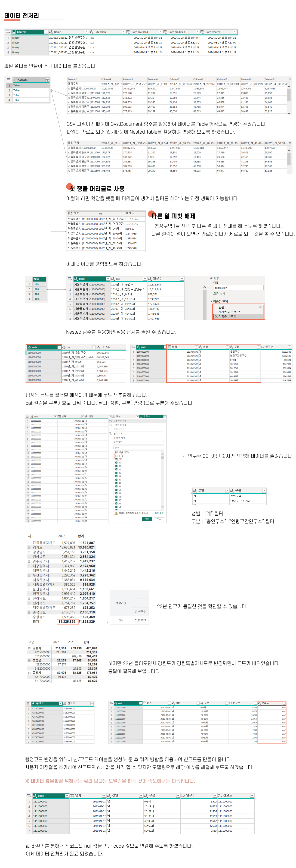296x868 pixels.
Task: Click 내림차순 정렬 in filter menu
Action: (x=120, y=425)
